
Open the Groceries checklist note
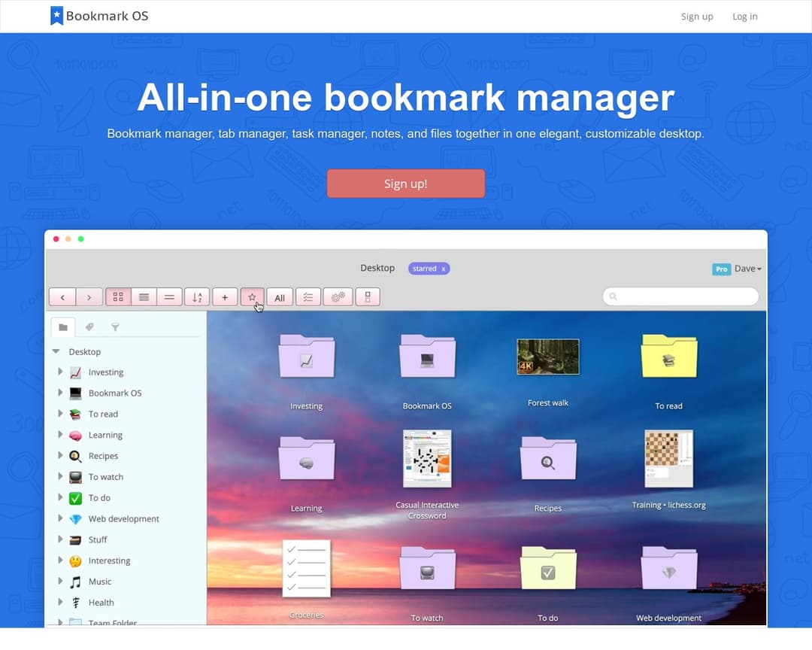tap(307, 569)
